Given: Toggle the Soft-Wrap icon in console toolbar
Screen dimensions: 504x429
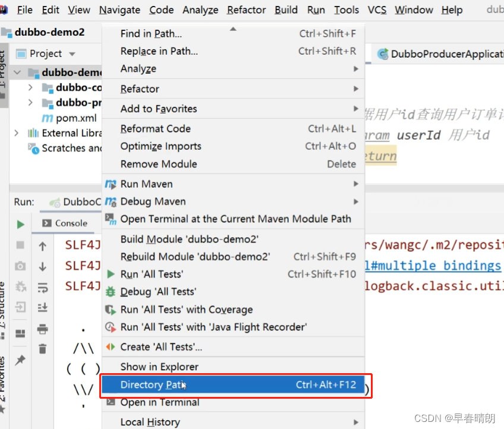Looking at the screenshot, I should pos(42,287).
